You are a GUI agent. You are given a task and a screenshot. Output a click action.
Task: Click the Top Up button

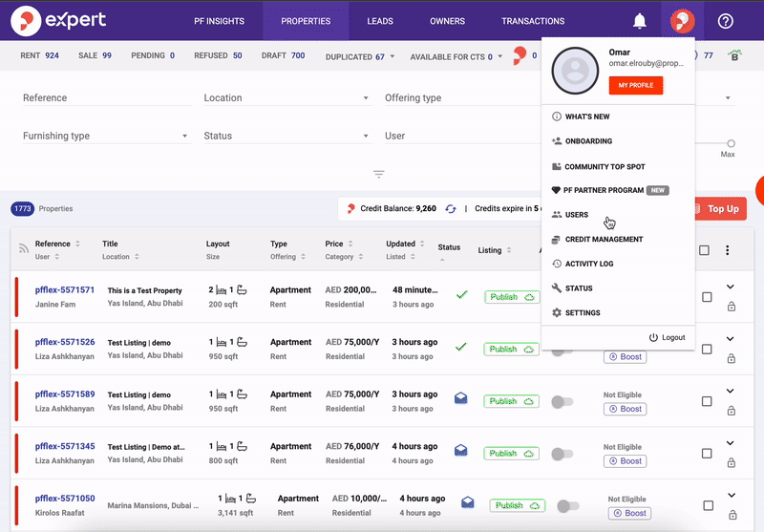click(x=720, y=208)
